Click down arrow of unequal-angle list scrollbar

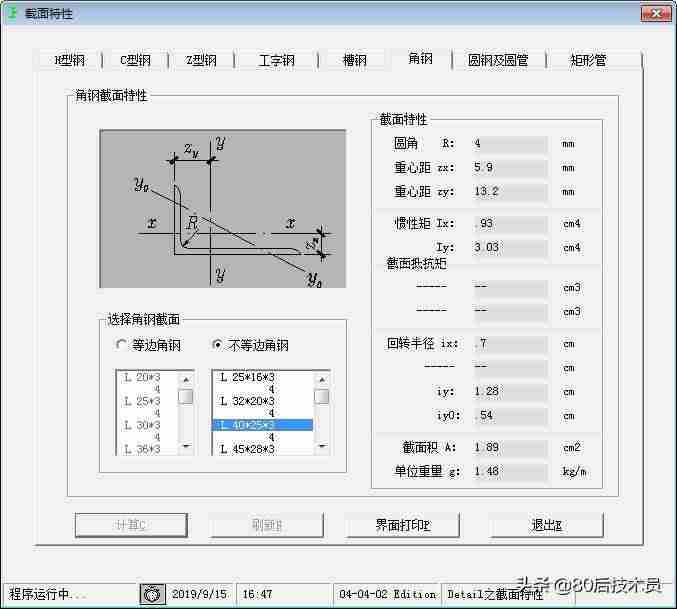[x=322, y=446]
